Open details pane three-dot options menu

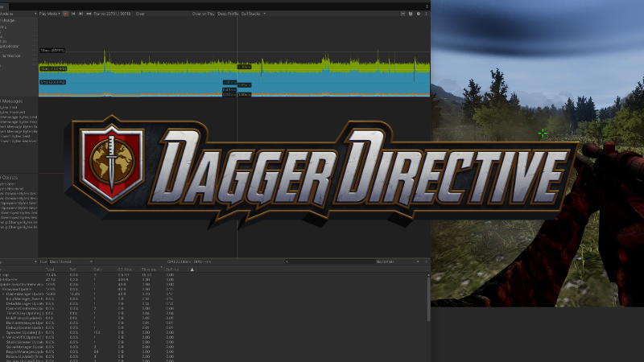426,261
